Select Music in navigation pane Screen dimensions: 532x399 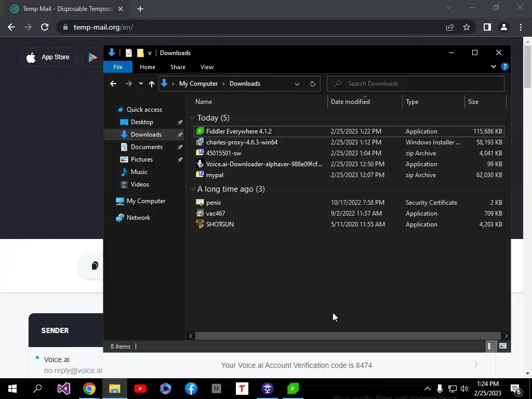tap(139, 172)
